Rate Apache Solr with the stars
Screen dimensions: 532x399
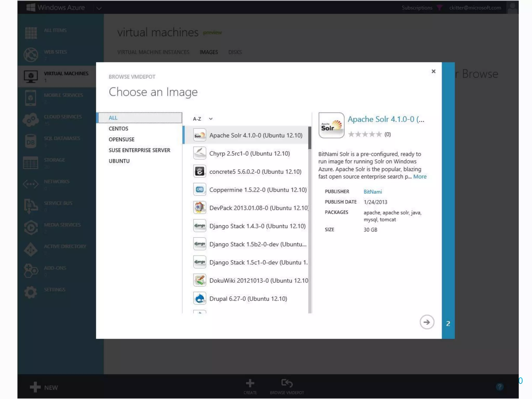pos(365,134)
